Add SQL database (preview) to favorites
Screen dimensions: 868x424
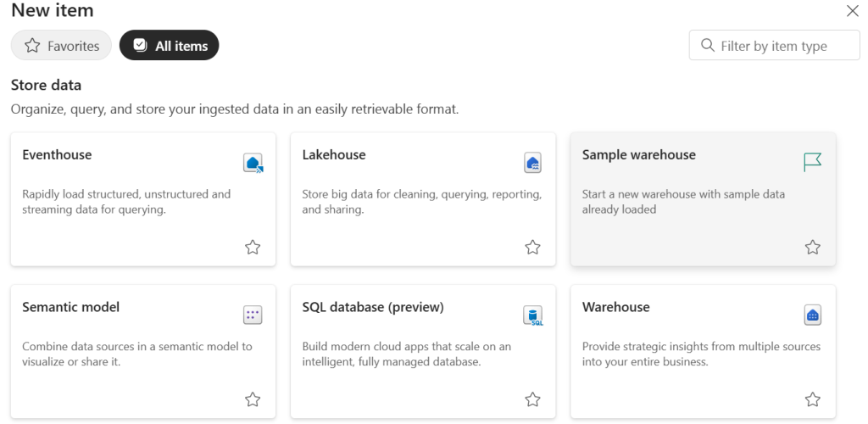(x=532, y=399)
